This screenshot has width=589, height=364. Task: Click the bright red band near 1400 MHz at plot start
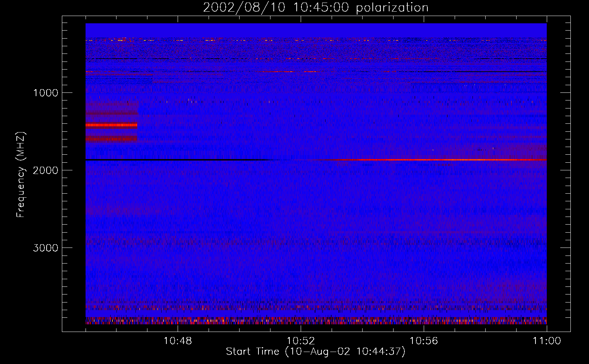[x=111, y=125]
